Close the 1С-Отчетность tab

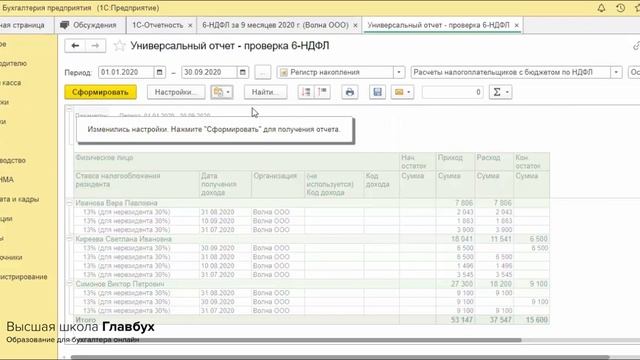point(190,25)
